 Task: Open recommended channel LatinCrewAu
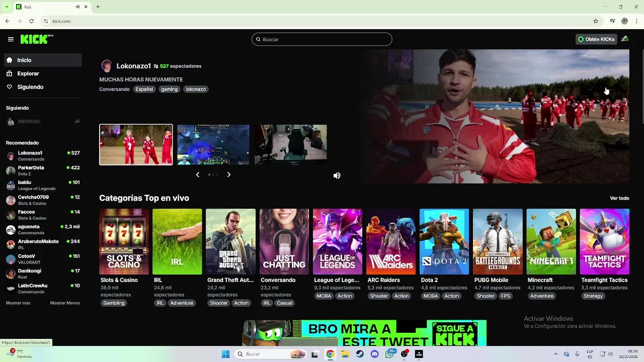pos(43,289)
